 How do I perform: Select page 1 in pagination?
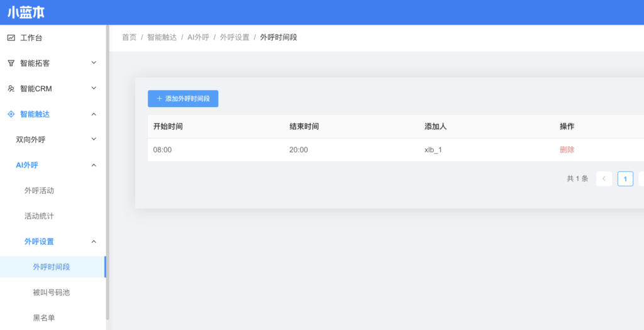coord(625,179)
